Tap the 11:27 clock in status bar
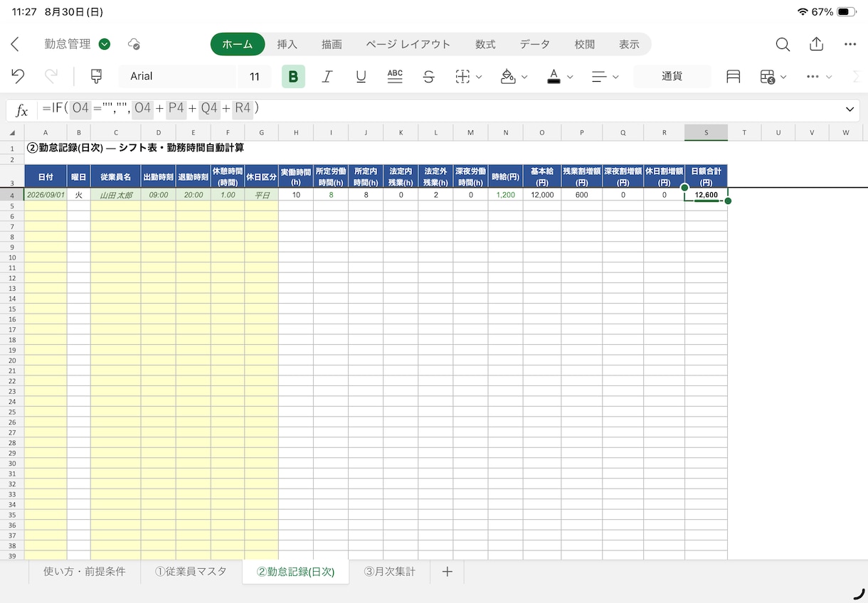The width and height of the screenshot is (868, 603). tap(24, 12)
